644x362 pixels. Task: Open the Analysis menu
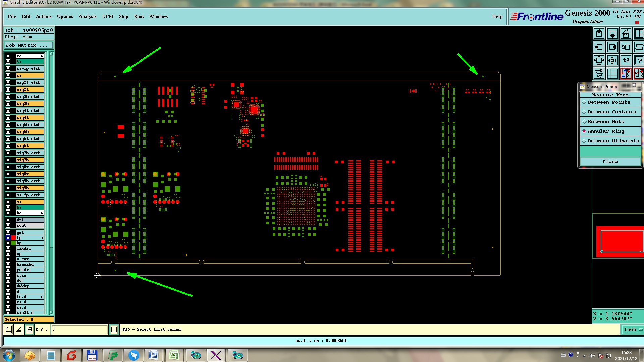[87, 17]
